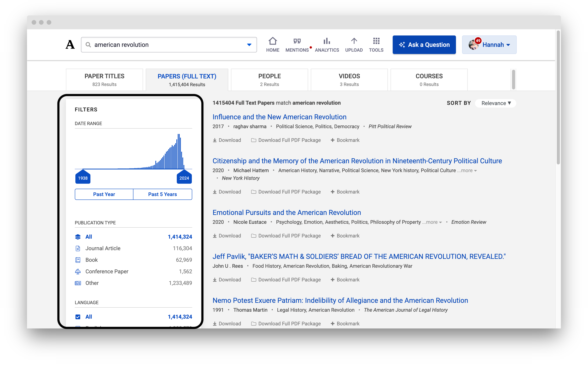The image size is (588, 367).
Task: Enable the Journal Article publication filter
Action: click(103, 248)
